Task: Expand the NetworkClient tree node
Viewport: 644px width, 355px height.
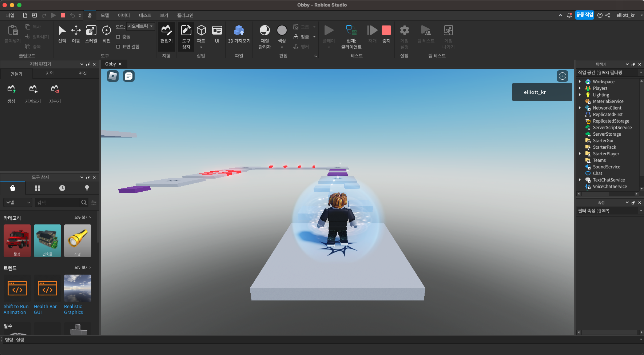Action: pos(580,108)
